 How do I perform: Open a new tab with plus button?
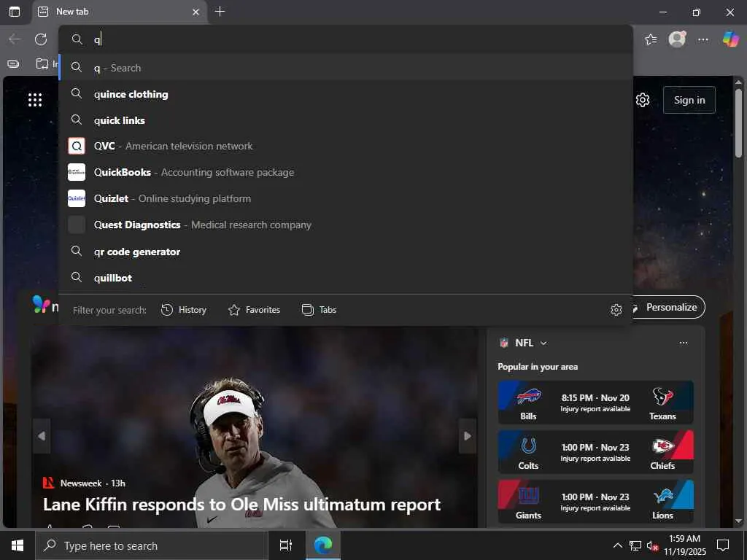(x=220, y=12)
